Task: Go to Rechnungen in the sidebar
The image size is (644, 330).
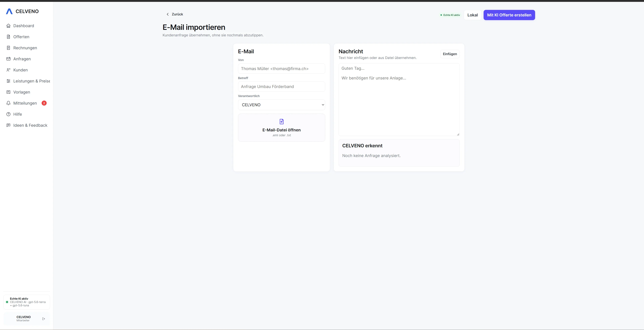Action: 27,48
